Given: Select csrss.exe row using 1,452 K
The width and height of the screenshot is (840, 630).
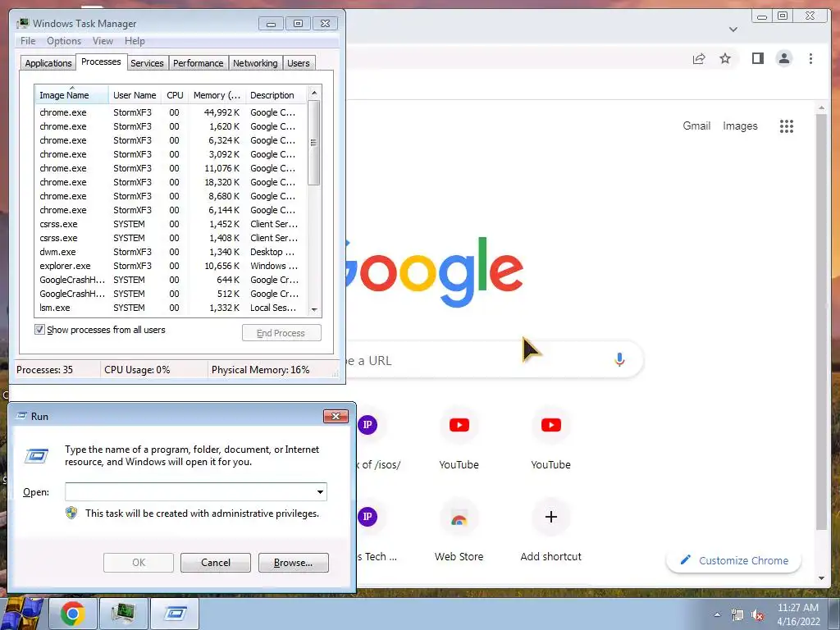Looking at the screenshot, I should pyautogui.click(x=171, y=224).
